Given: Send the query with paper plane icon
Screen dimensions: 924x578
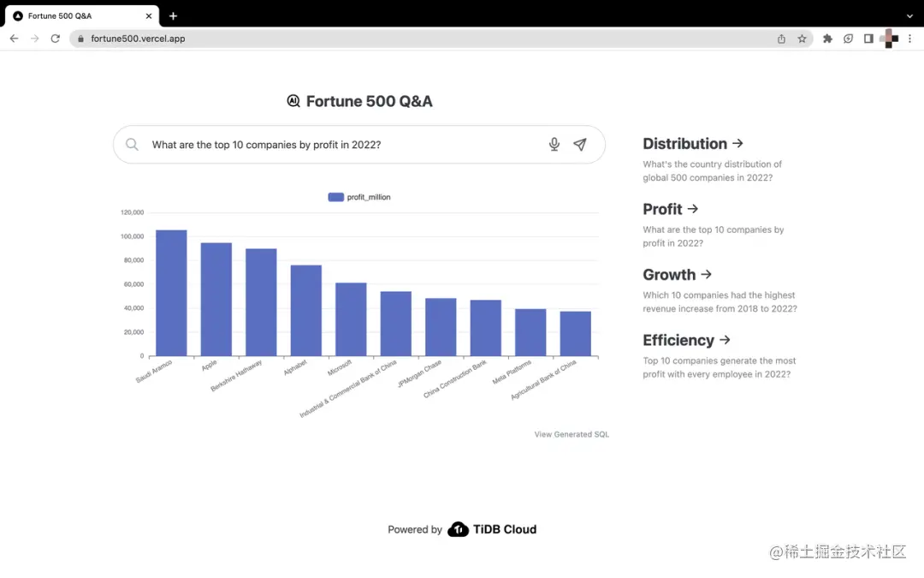Looking at the screenshot, I should point(580,145).
